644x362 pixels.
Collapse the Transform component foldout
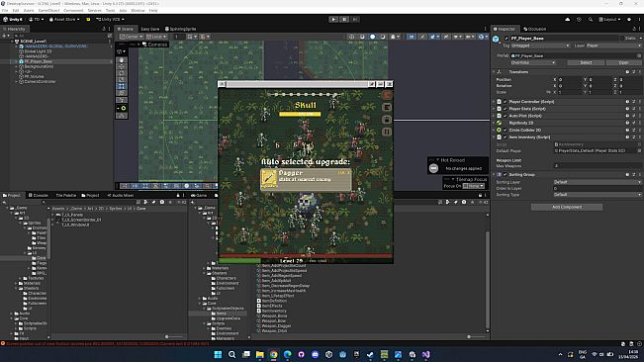point(494,72)
